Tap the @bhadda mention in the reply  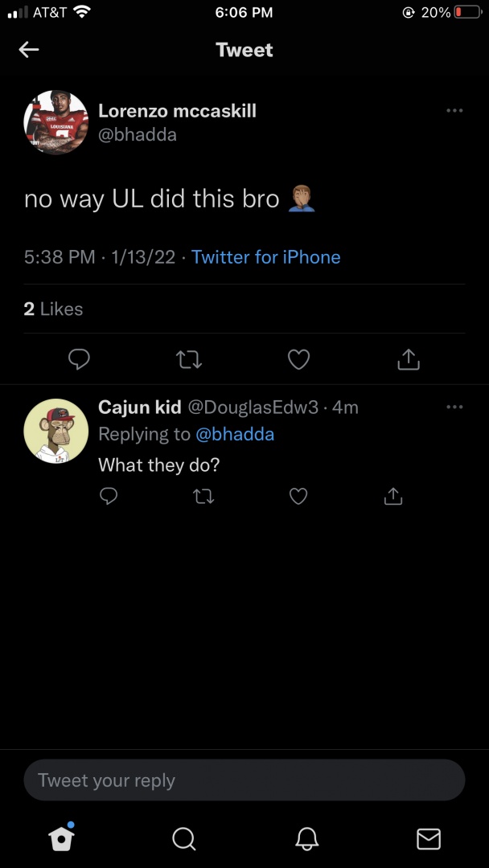[235, 434]
